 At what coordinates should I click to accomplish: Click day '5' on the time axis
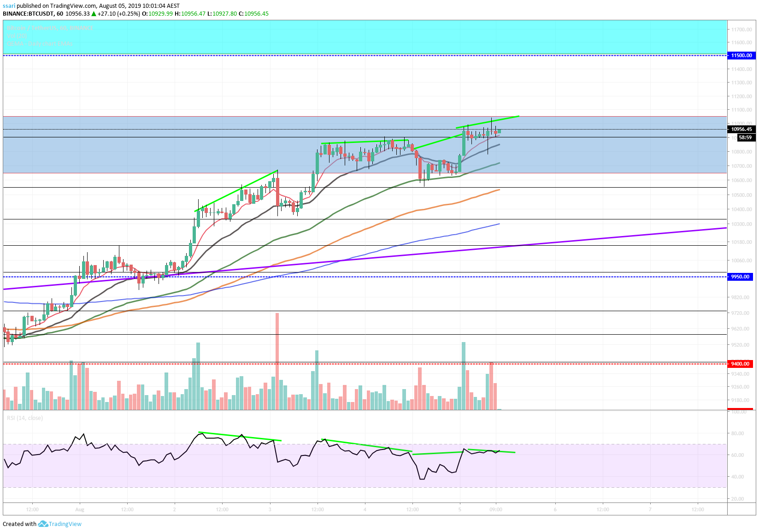point(459,509)
